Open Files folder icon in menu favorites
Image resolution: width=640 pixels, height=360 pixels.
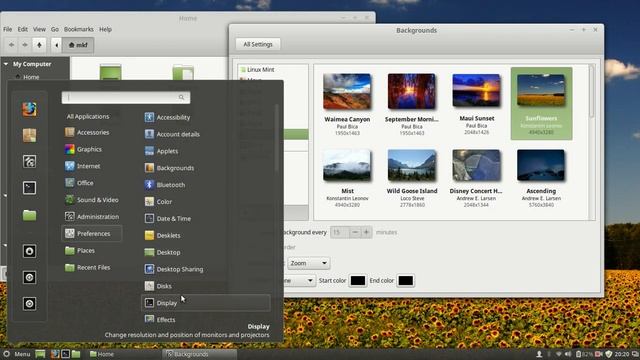pyautogui.click(x=29, y=215)
